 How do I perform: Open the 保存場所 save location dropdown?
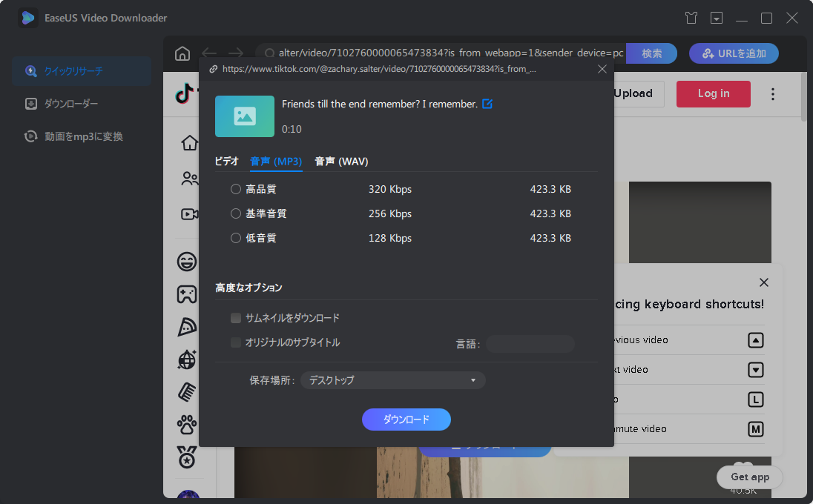(392, 379)
